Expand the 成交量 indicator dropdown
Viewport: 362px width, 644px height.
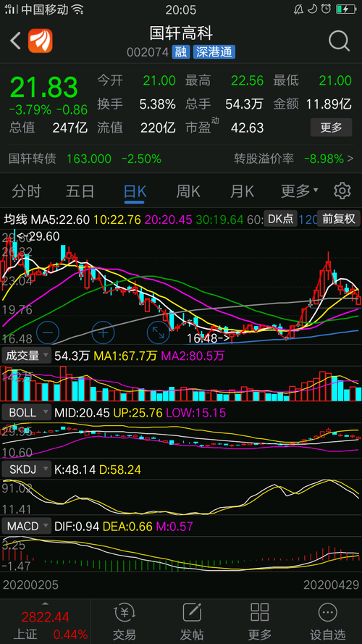coord(27,355)
